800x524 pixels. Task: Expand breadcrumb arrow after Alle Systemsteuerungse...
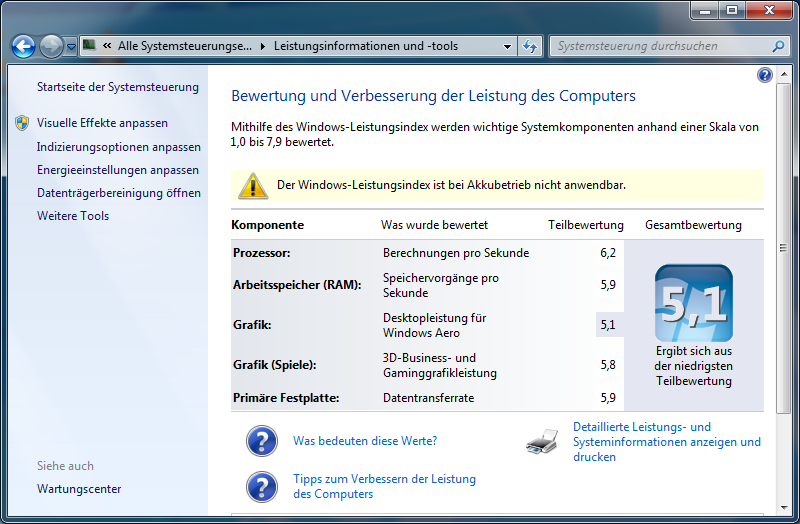tap(263, 46)
